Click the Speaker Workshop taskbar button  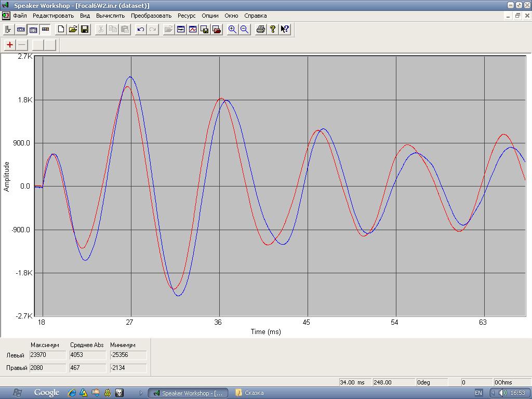[x=188, y=393]
